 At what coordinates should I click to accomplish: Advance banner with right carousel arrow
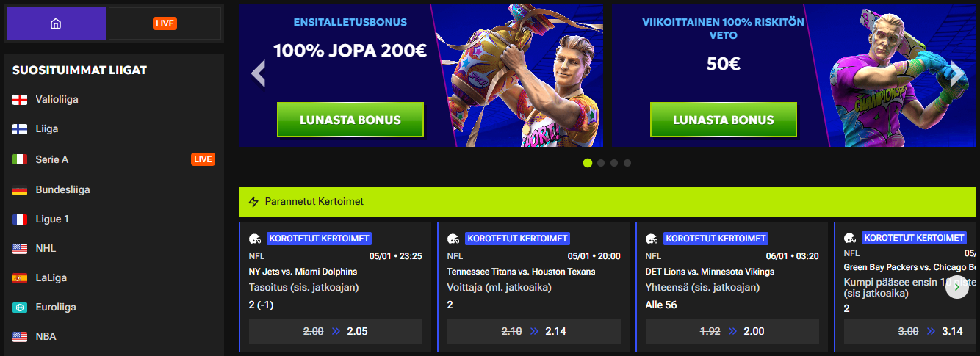click(957, 73)
